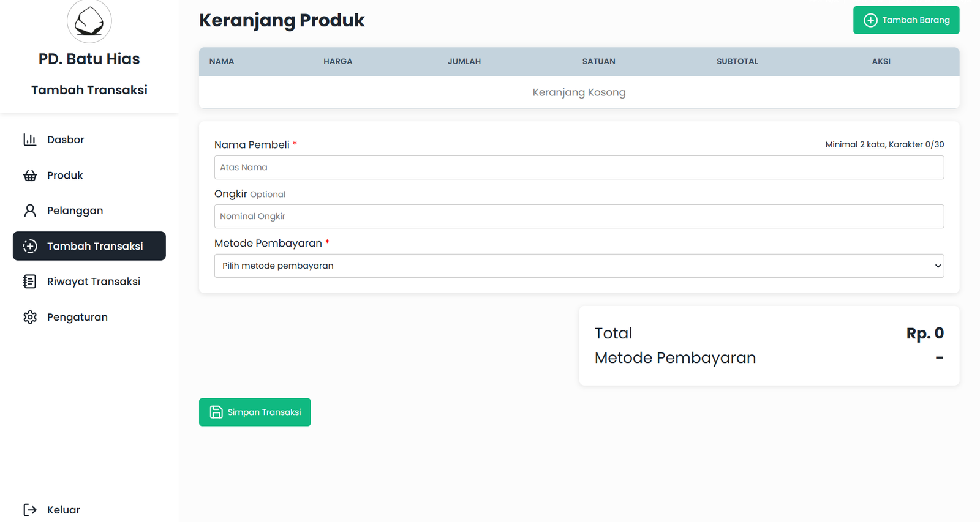
Task: Select the Pelanggan sidebar link
Action: (x=75, y=211)
